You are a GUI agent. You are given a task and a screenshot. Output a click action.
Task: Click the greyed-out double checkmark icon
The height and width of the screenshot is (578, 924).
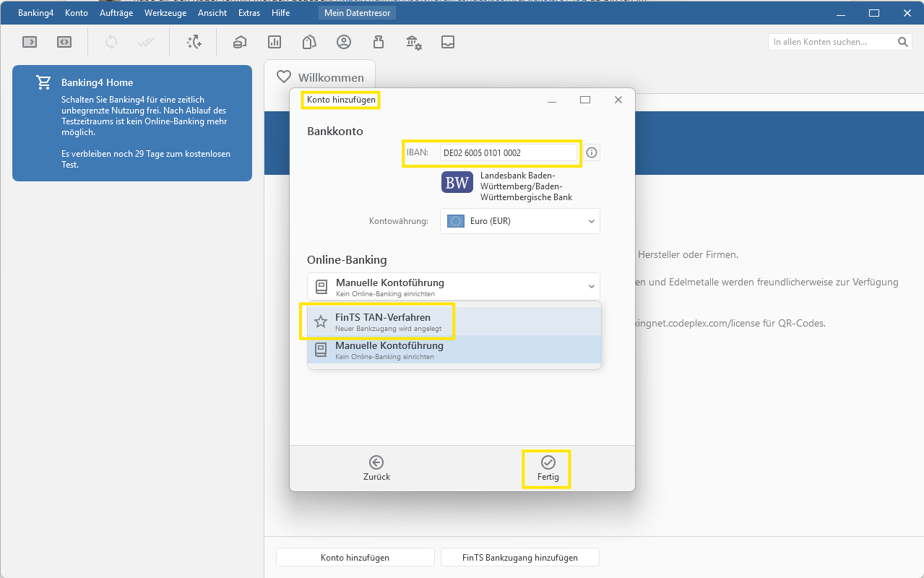(146, 42)
